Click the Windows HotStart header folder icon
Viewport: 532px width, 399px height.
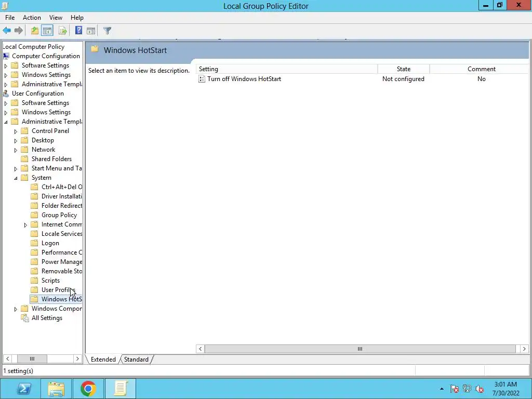point(95,49)
